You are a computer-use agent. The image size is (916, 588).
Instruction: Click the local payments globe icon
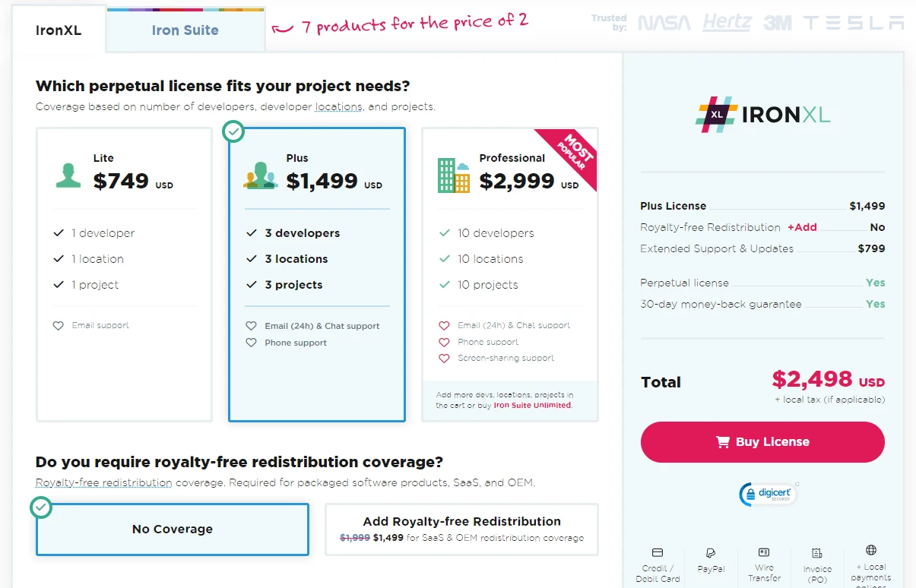click(x=871, y=550)
